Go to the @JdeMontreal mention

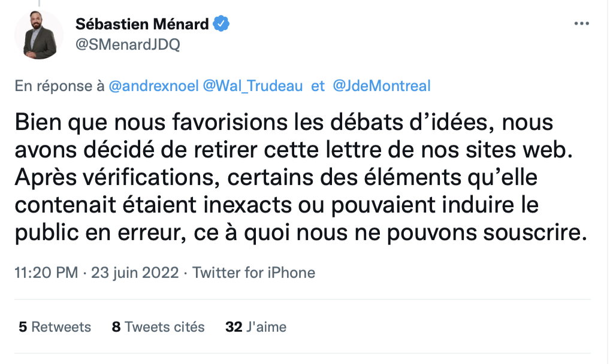point(382,86)
